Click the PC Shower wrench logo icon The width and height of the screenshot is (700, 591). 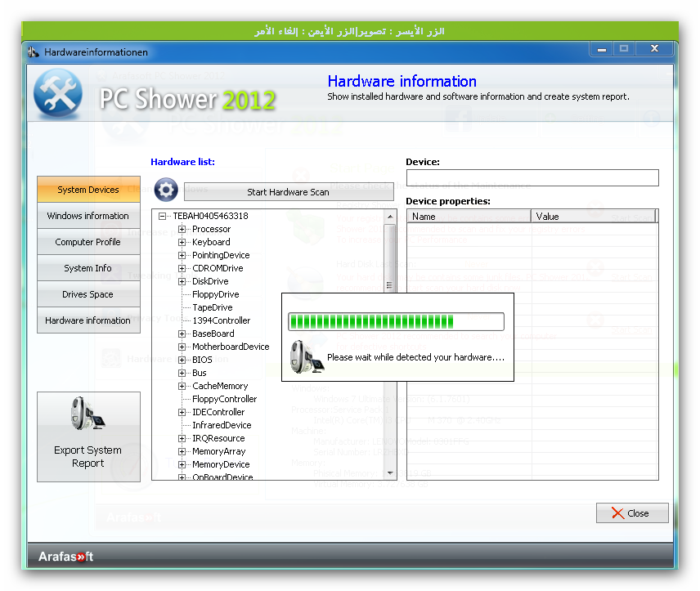point(58,93)
